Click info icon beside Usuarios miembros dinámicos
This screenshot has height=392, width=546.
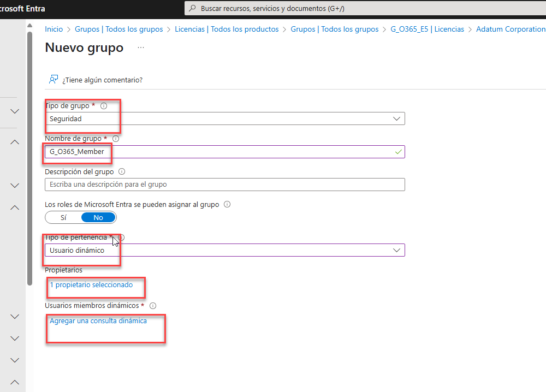(x=153, y=306)
